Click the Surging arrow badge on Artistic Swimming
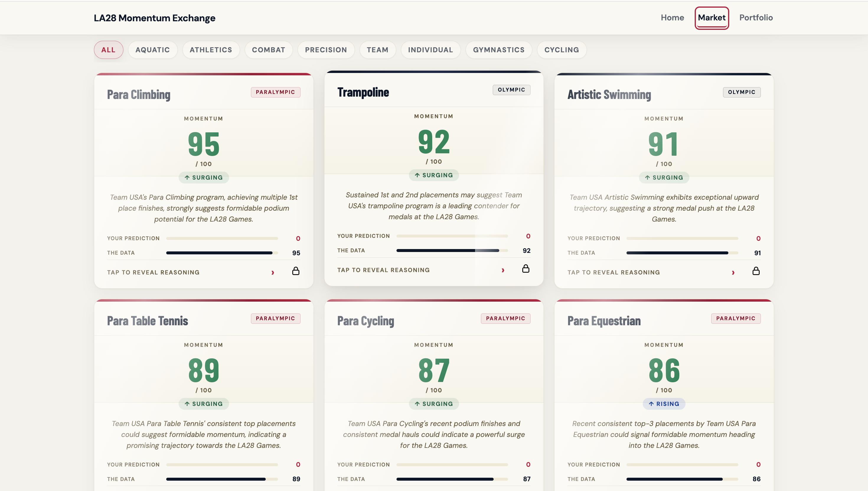This screenshot has width=868, height=491. 664,177
